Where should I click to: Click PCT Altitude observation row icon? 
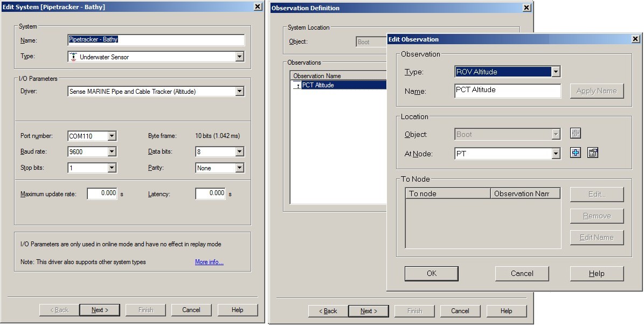click(297, 86)
